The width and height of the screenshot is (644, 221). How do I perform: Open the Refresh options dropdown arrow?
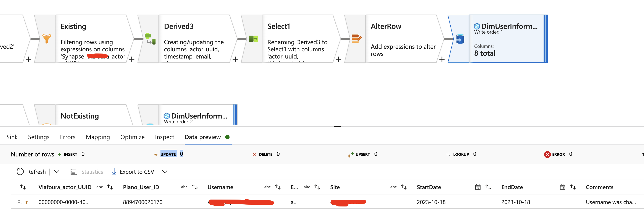click(57, 172)
